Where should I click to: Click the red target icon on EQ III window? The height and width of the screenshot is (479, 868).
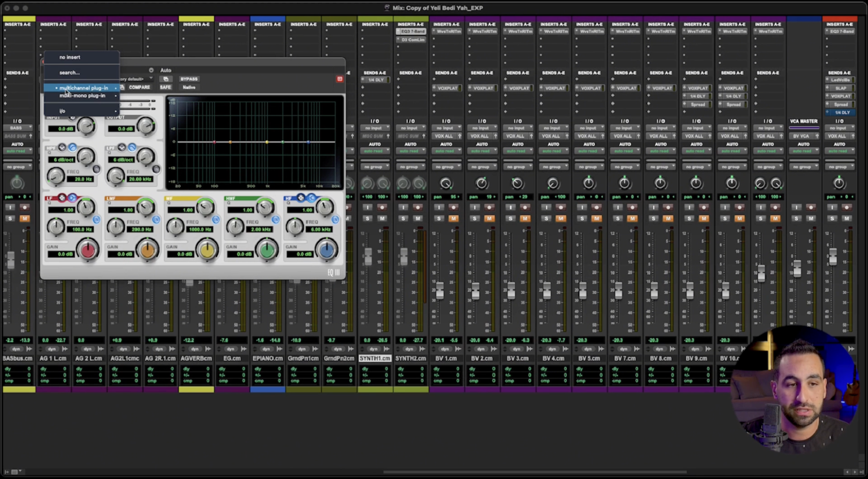click(340, 79)
